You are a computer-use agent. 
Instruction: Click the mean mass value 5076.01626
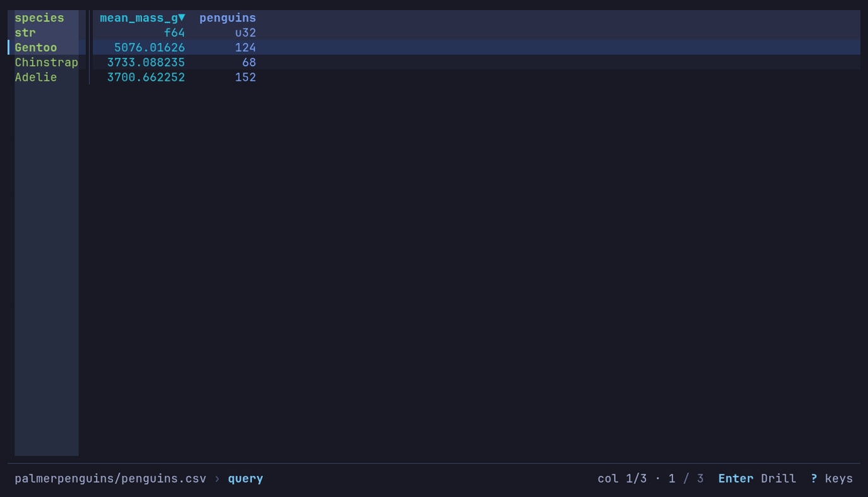(x=150, y=47)
